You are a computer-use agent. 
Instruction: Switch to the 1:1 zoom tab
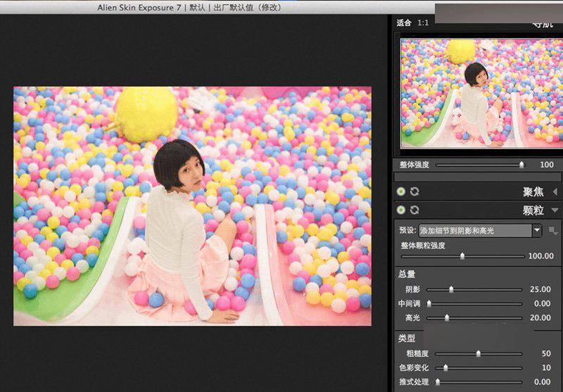tap(423, 23)
